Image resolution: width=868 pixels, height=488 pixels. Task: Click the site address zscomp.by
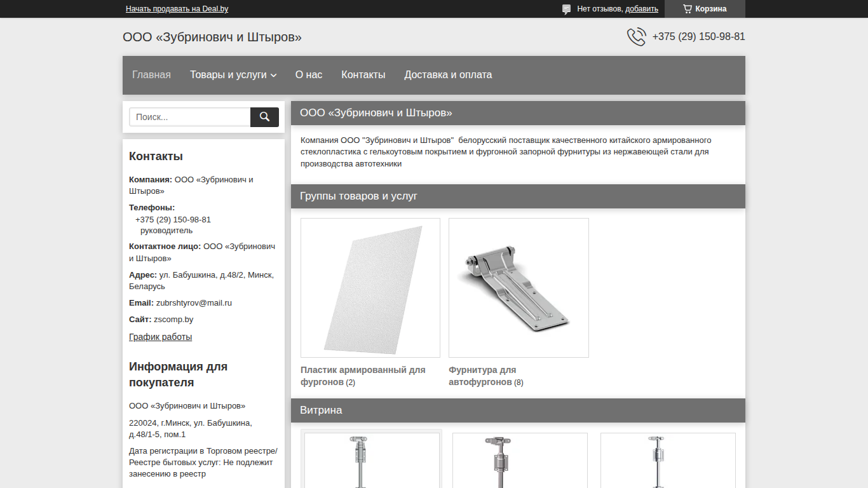[173, 320]
